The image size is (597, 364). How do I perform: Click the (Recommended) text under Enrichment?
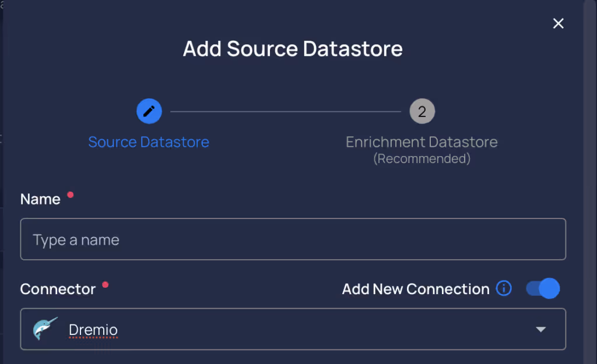pyautogui.click(x=422, y=158)
